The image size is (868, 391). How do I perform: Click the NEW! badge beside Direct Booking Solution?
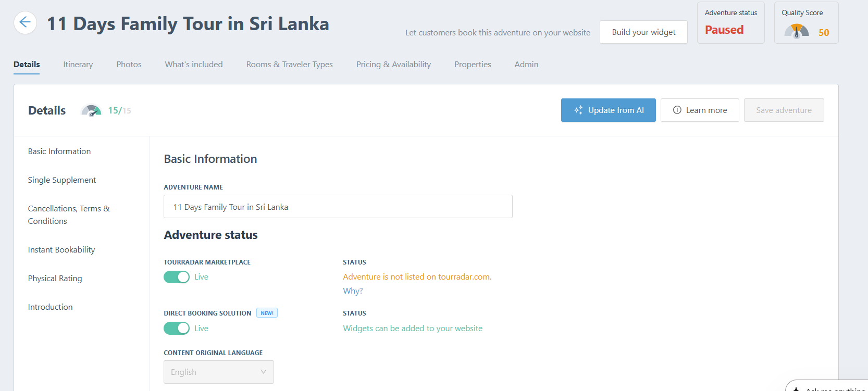(x=267, y=313)
